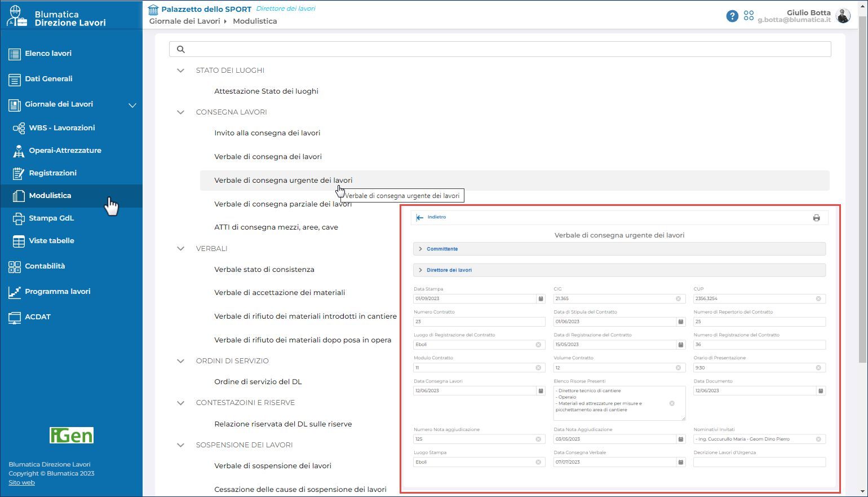
Task: Open Contabilità from the sidebar
Action: click(45, 266)
